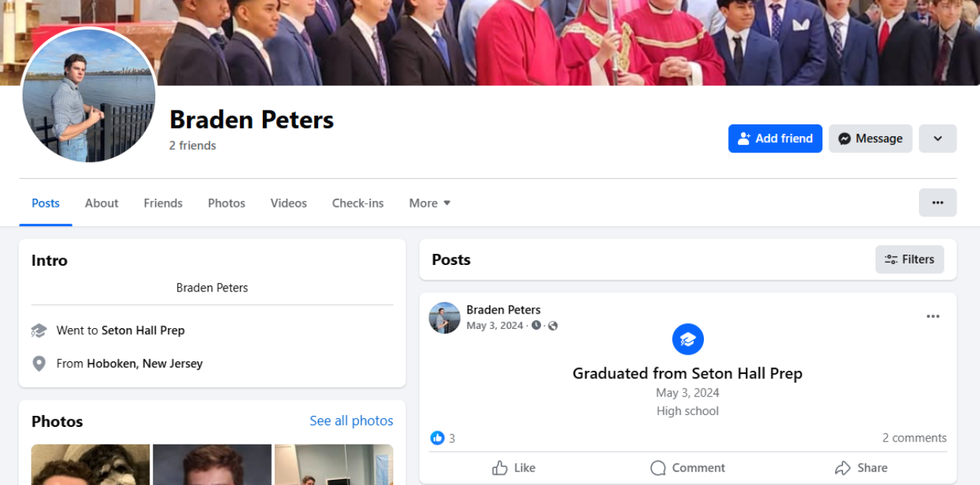Click the Message button
Image resolution: width=980 pixels, height=485 pixels.
coord(870,138)
